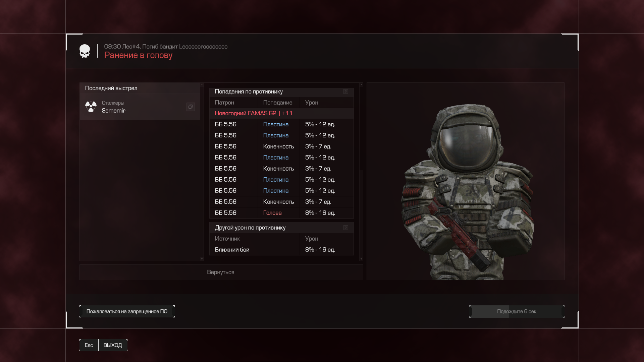Click the Stalkers radiation faction icon
Viewport: 644px width, 362px height.
(91, 107)
